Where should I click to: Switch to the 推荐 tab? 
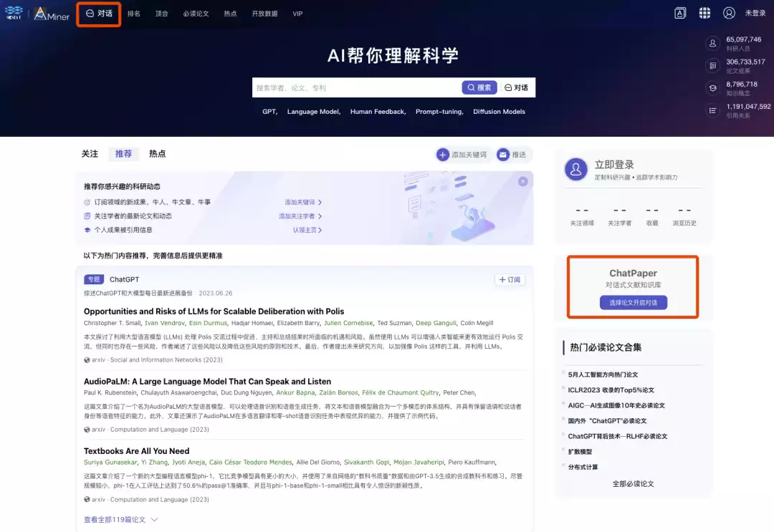tap(123, 154)
